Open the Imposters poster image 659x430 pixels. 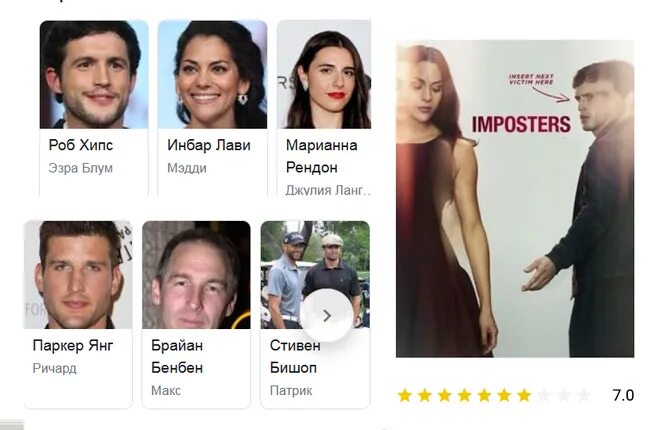pos(515,199)
